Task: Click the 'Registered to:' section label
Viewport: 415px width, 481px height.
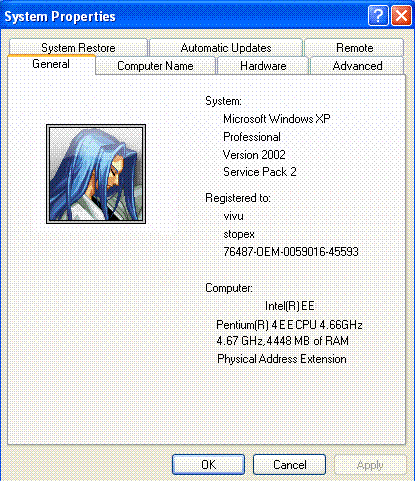Action: pyautogui.click(x=238, y=198)
